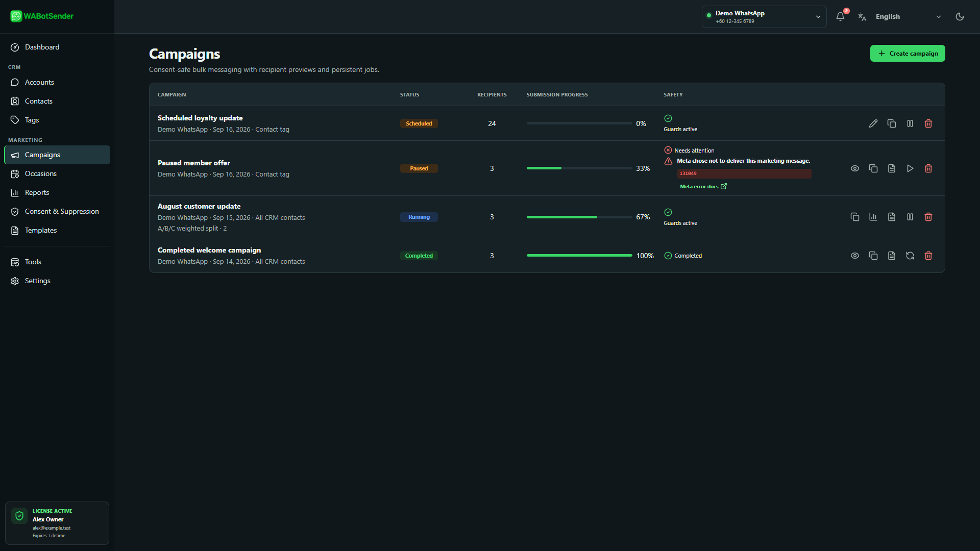This screenshot has height=551, width=980.
Task: Open the Reports page
Action: 57,192
